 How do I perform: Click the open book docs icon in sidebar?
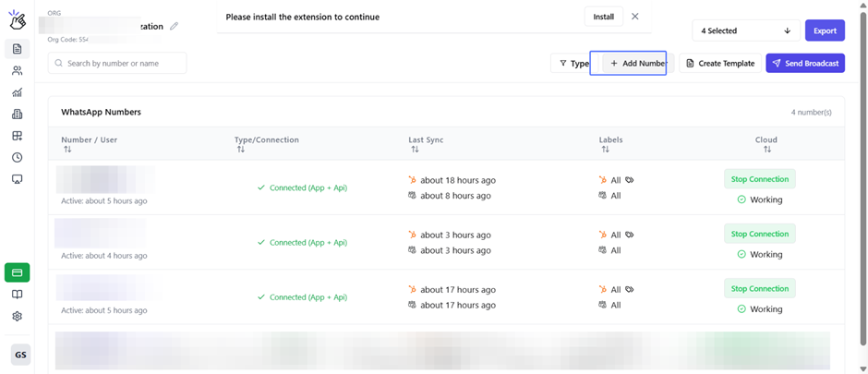pyautogui.click(x=17, y=295)
